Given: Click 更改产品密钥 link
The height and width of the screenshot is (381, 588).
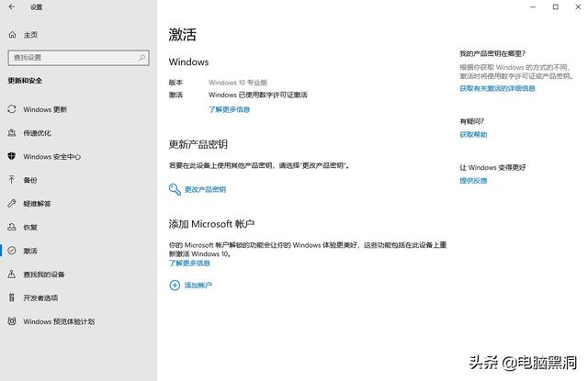Looking at the screenshot, I should tap(205, 189).
